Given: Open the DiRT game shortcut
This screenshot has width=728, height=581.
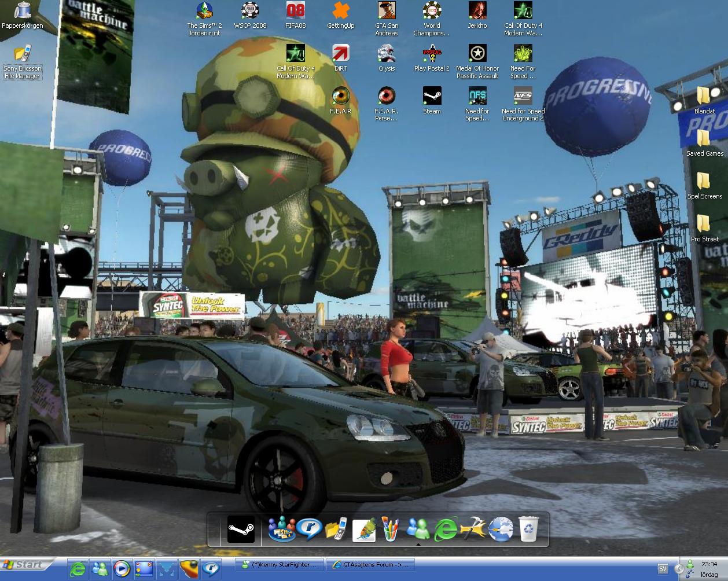Looking at the screenshot, I should point(341,54).
